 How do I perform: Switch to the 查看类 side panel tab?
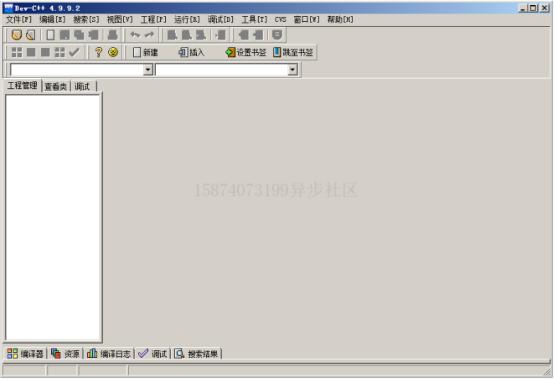pos(56,87)
